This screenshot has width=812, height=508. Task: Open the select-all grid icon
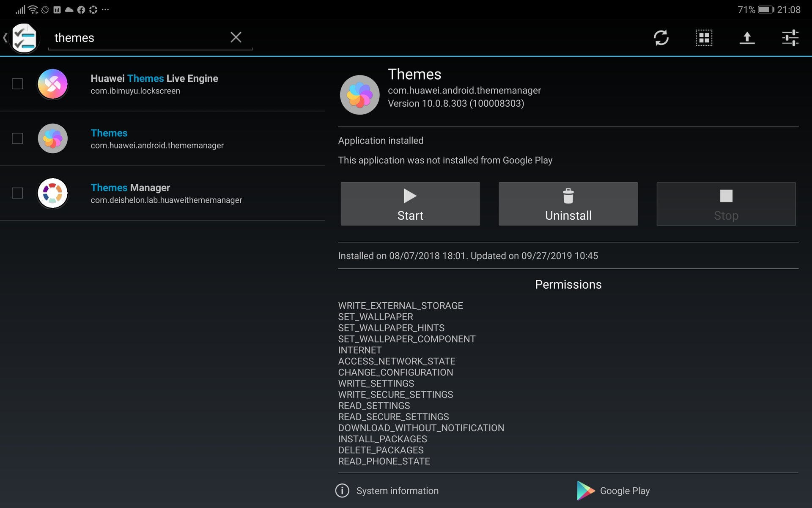point(704,38)
